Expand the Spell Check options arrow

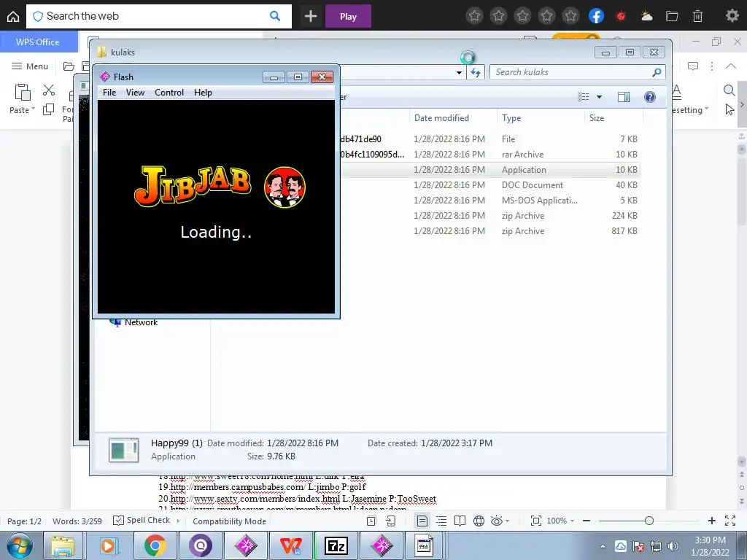[178, 521]
